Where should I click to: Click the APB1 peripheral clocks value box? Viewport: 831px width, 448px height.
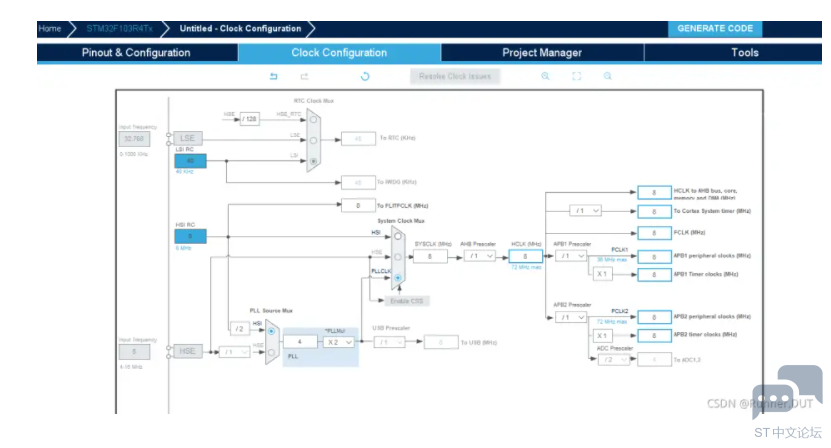(654, 257)
